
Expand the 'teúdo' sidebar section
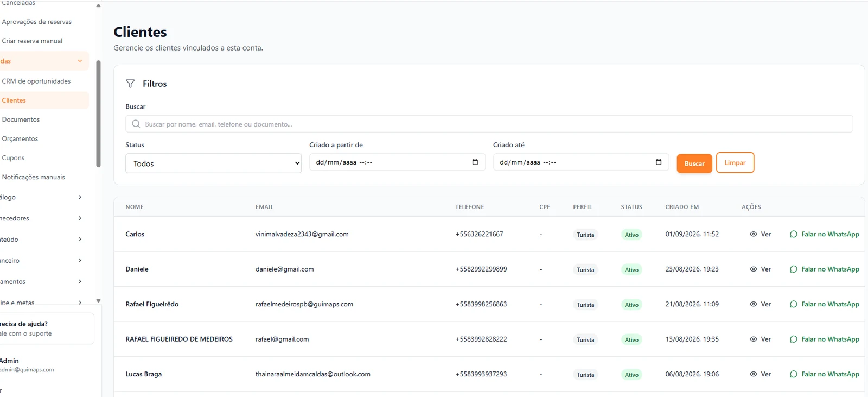coord(80,240)
